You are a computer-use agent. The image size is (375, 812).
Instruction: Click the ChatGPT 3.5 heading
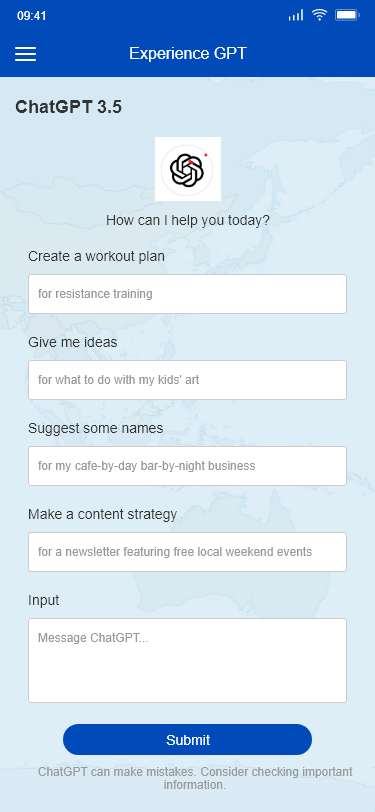click(68, 107)
